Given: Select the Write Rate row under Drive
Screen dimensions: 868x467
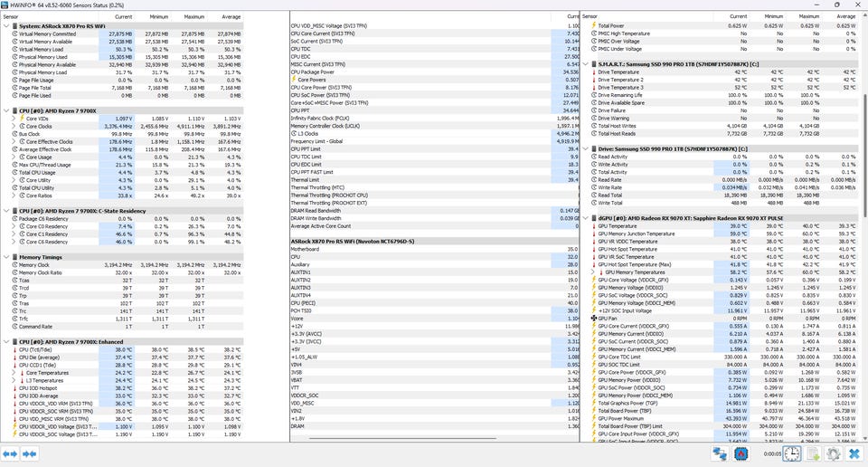Looking at the screenshot, I should (x=723, y=188).
